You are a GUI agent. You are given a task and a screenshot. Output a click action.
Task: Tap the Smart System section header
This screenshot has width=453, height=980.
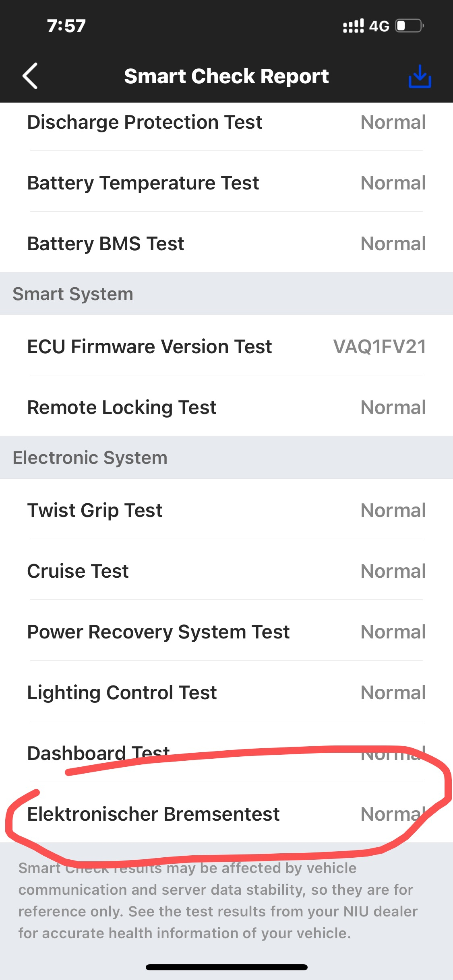[226, 294]
